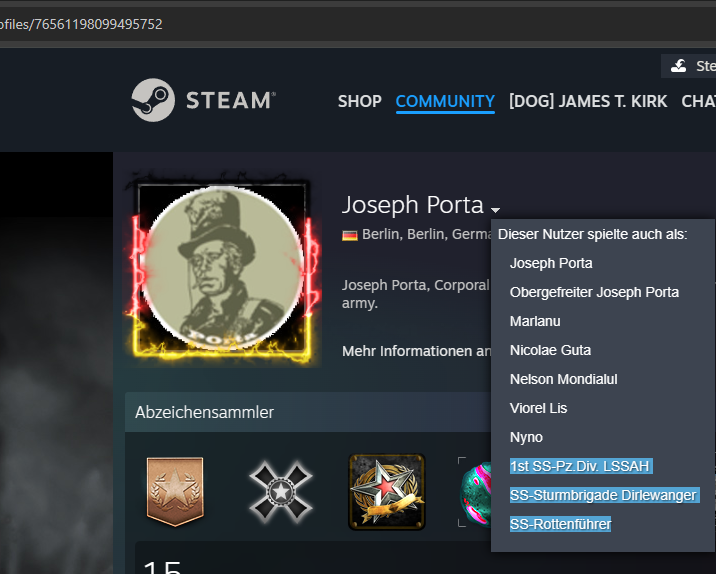Select Marlanu in the name history list

(535, 321)
